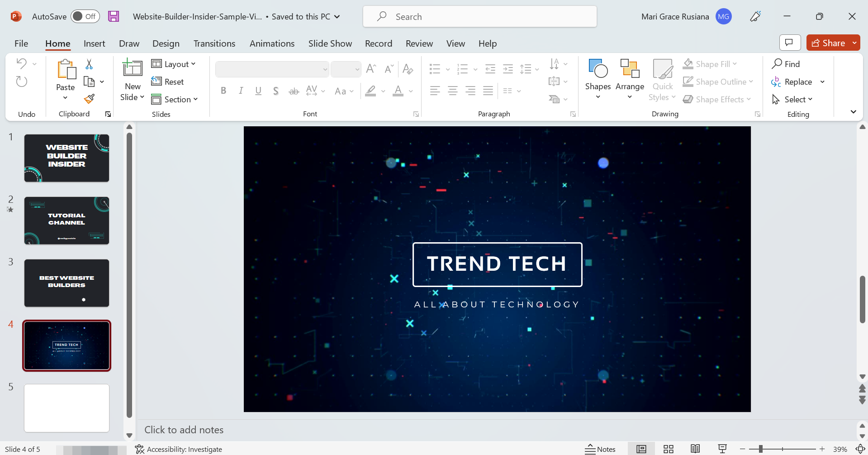The image size is (868, 455).
Task: Open Reading View from status bar
Action: coord(695,449)
